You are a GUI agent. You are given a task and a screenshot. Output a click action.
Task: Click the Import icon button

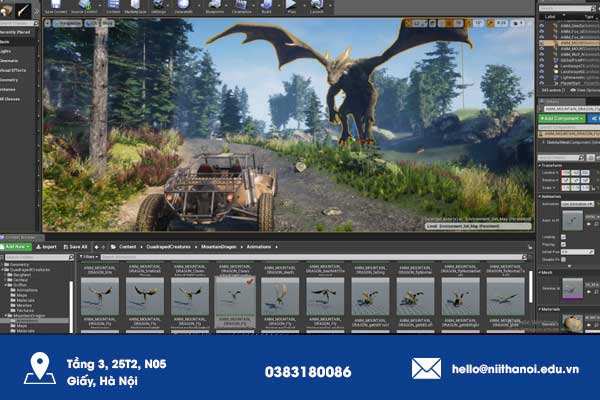pos(46,247)
